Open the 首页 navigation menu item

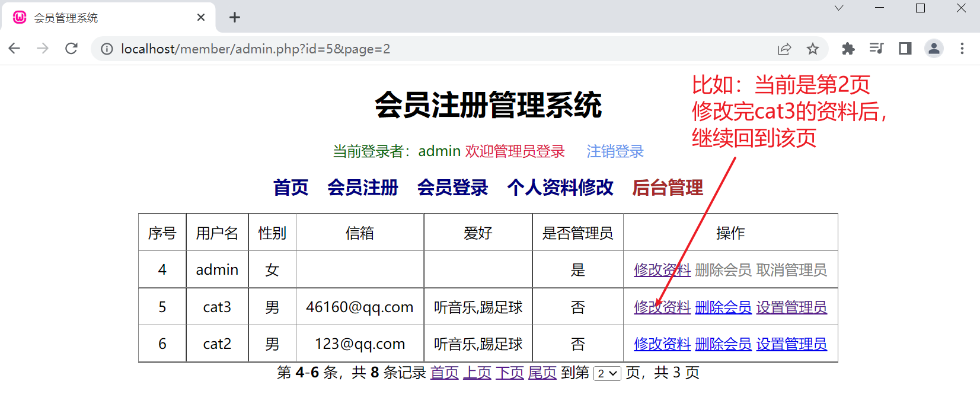[x=291, y=188]
